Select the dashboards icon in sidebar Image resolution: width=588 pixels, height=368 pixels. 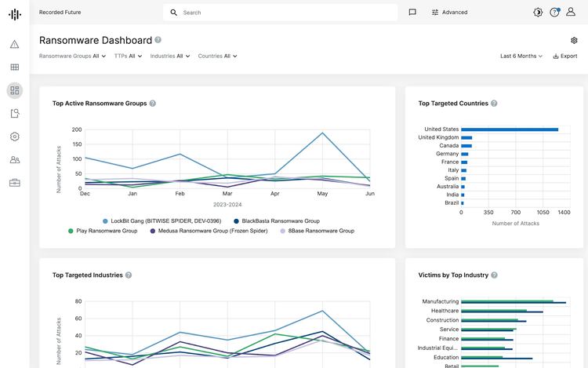tap(15, 90)
